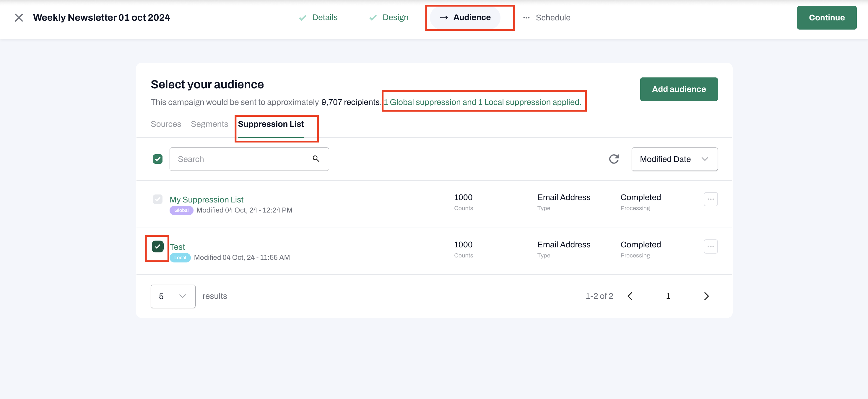Expand the results per page dropdown
The height and width of the screenshot is (399, 868).
[173, 296]
